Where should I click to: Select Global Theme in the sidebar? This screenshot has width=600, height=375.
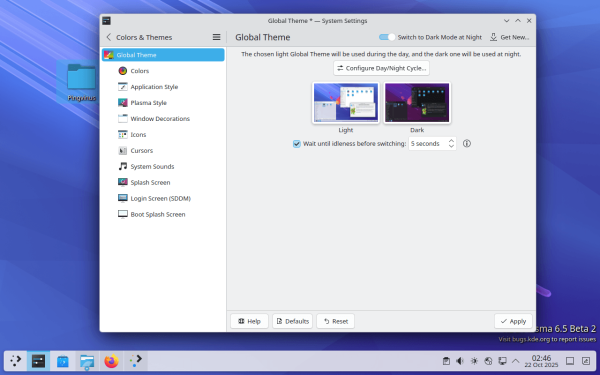[x=163, y=55]
